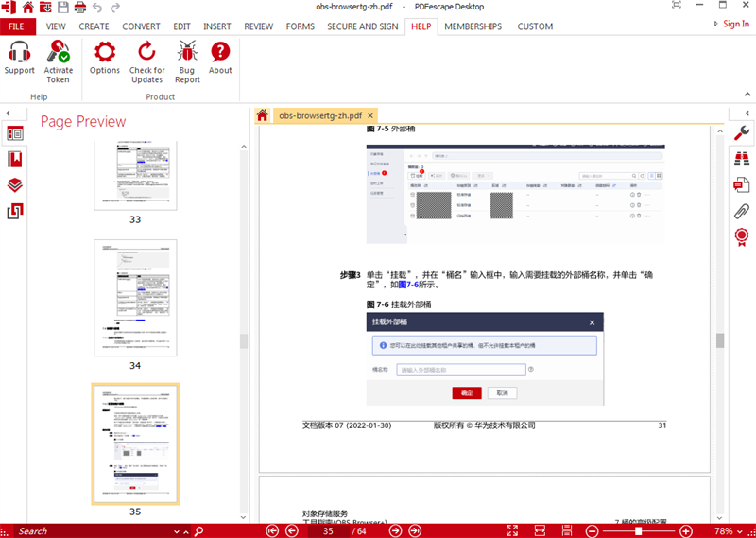Click the Check for Updates icon
The height and width of the screenshot is (538, 756).
click(147, 61)
